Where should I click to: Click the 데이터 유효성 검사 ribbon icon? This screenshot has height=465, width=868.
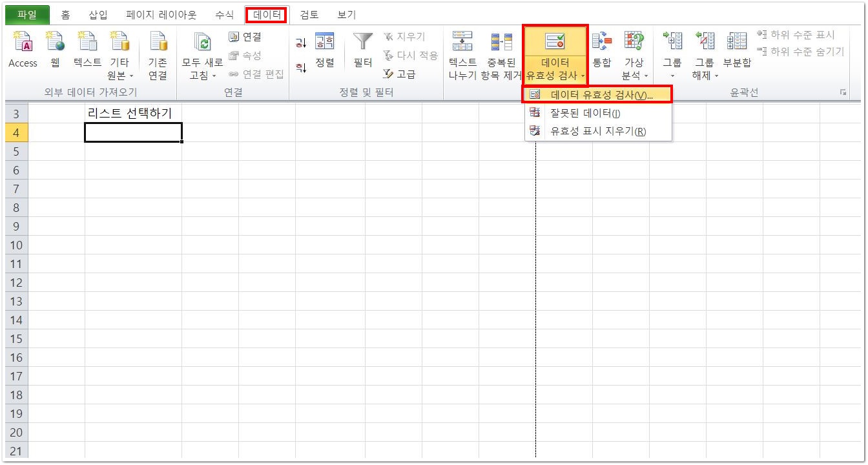[x=555, y=42]
